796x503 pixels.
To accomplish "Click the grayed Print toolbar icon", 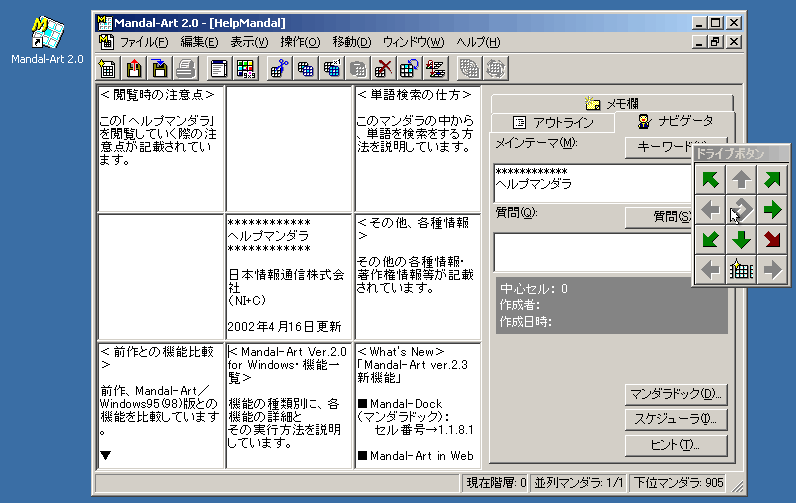I will click(185, 69).
